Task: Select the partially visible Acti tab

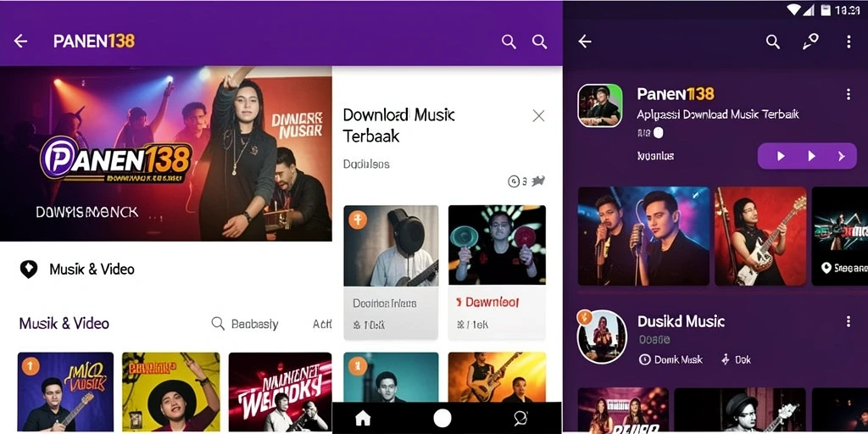Action: pyautogui.click(x=322, y=324)
